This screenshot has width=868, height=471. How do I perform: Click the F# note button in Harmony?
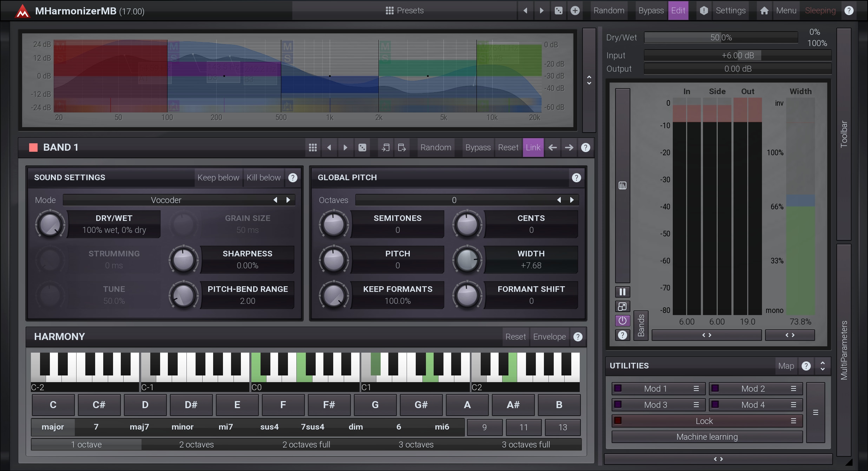pyautogui.click(x=329, y=405)
